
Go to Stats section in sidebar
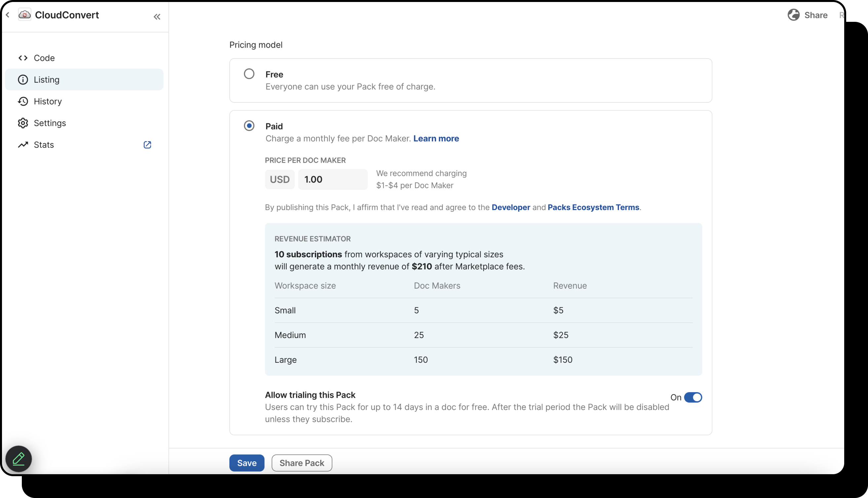[x=44, y=145]
